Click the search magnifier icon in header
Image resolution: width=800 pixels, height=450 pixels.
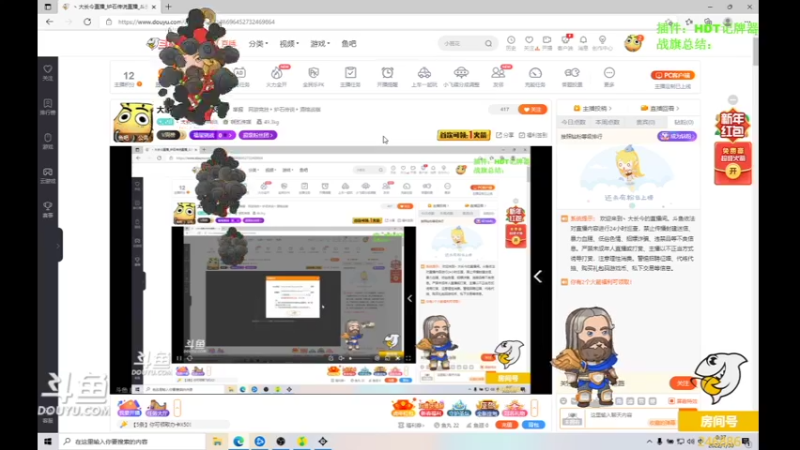pyautogui.click(x=488, y=43)
